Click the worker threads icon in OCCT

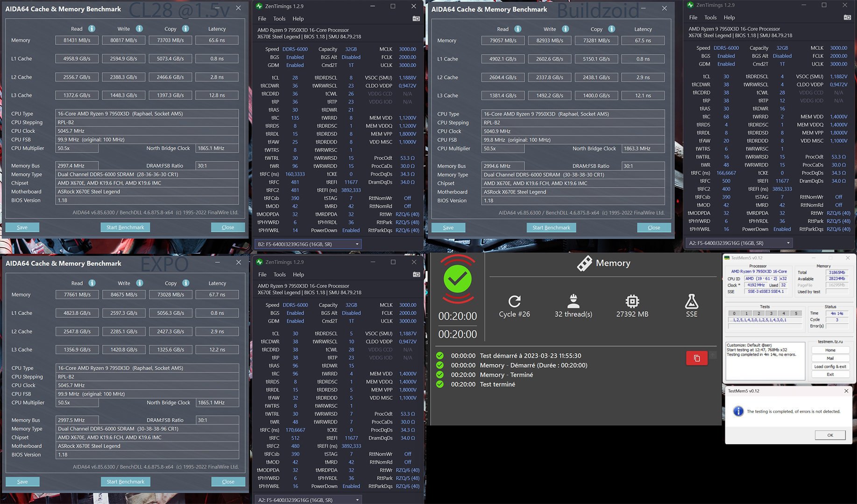pyautogui.click(x=574, y=301)
